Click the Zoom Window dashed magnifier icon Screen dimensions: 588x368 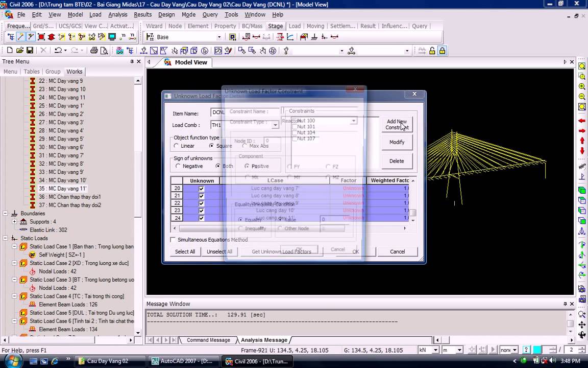pyautogui.click(x=582, y=76)
